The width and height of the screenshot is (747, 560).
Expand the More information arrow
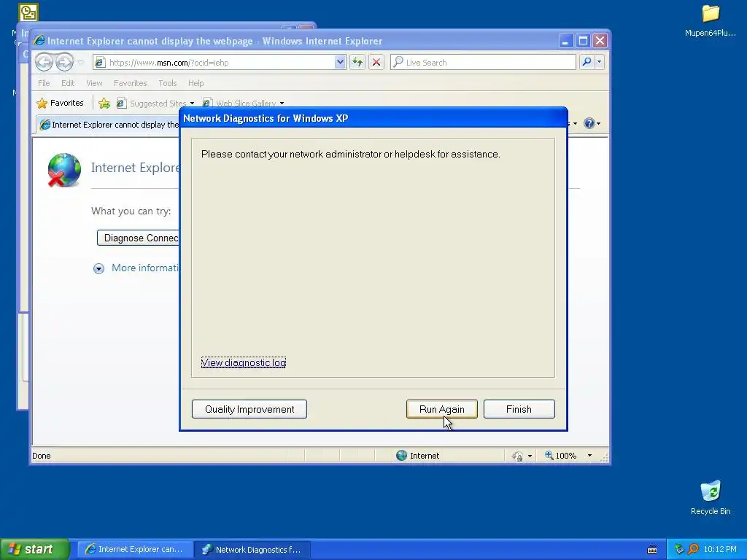click(x=98, y=268)
